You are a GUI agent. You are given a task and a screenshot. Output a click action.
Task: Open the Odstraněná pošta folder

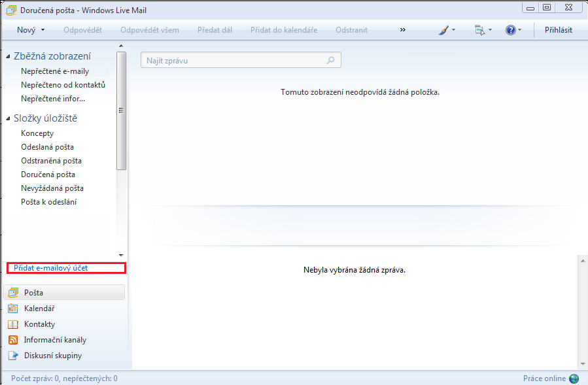pos(52,161)
